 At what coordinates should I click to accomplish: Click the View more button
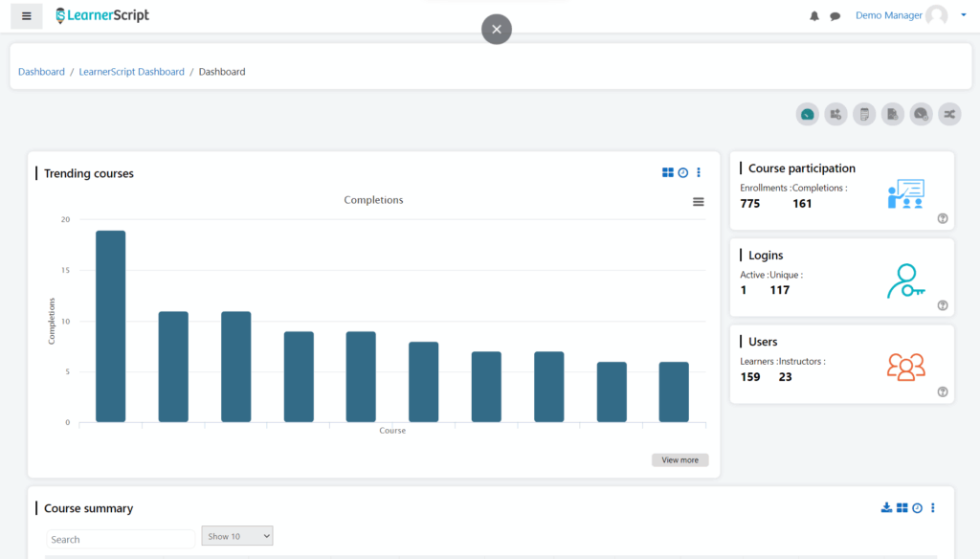[680, 460]
